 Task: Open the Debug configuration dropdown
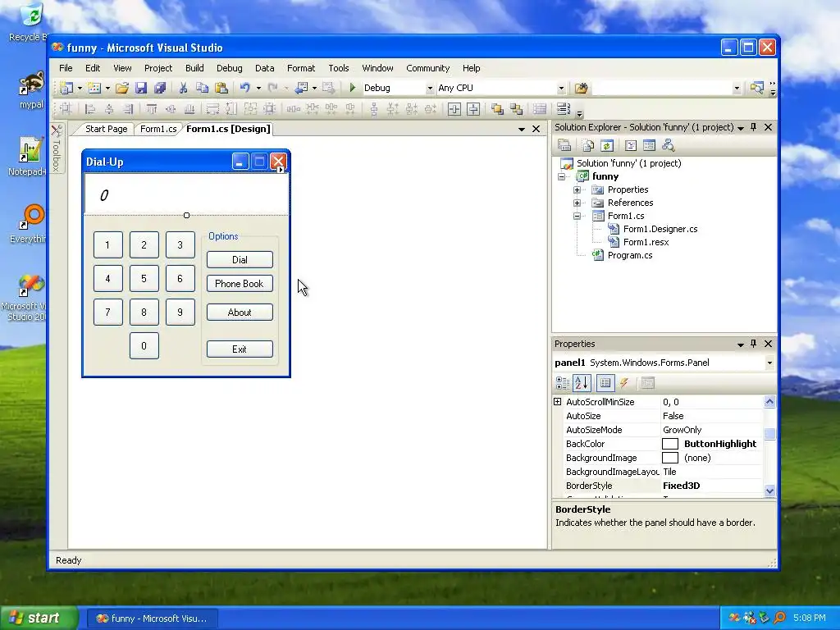click(430, 89)
